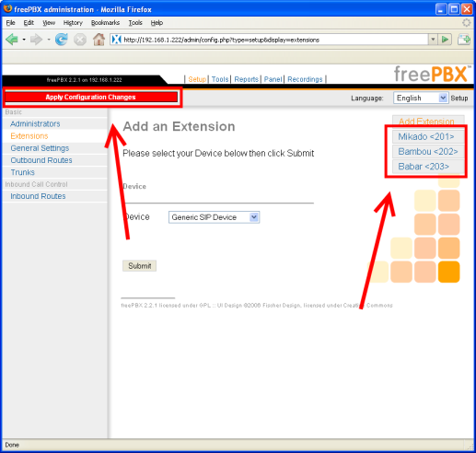
Task: Go to the Home page icon
Action: pyautogui.click(x=99, y=40)
